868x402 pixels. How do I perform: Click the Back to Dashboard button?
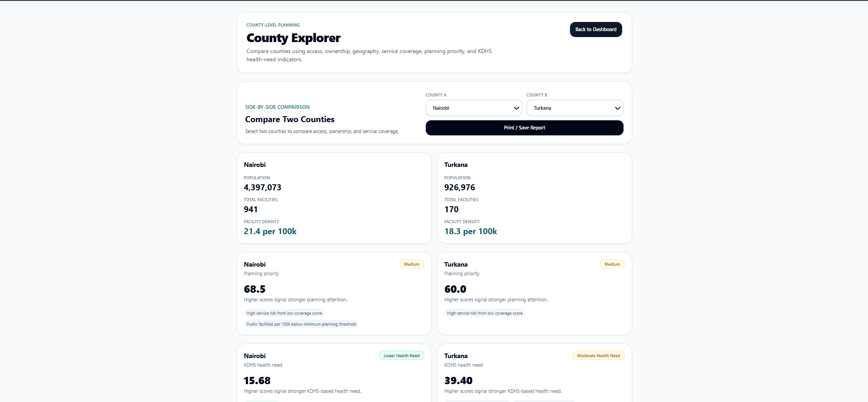(596, 29)
